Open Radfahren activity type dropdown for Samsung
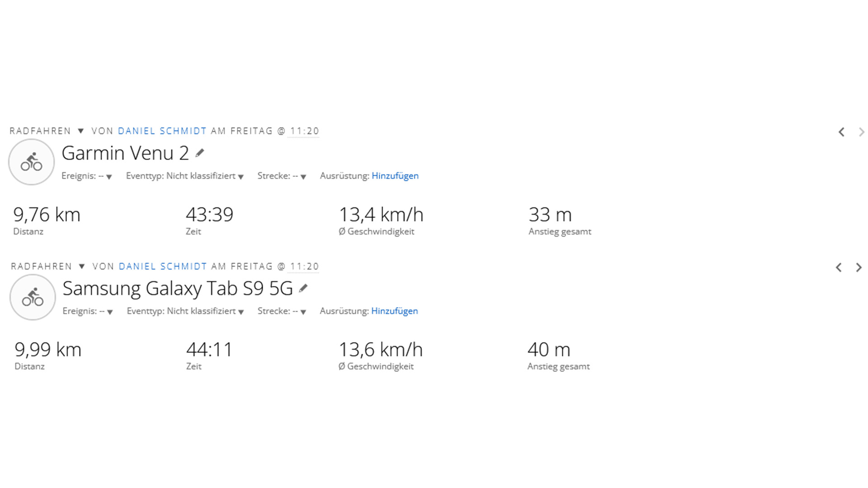The width and height of the screenshot is (868, 488). (x=82, y=266)
